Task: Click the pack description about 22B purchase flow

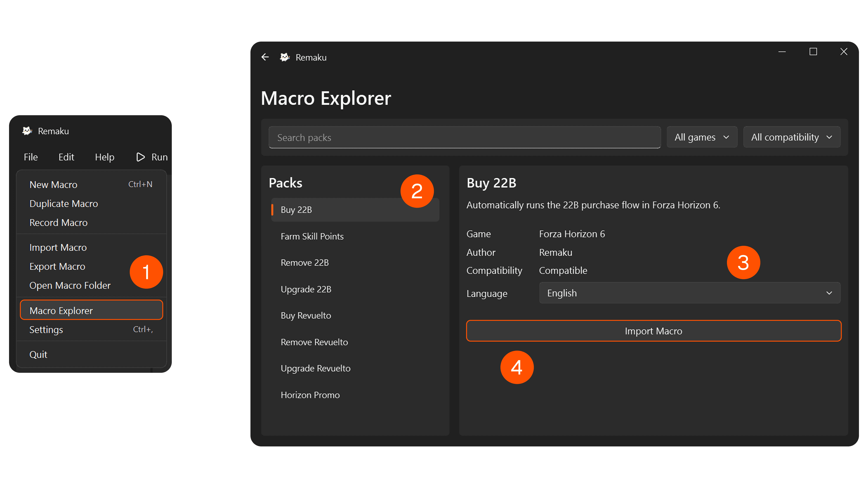Action: coord(593,205)
